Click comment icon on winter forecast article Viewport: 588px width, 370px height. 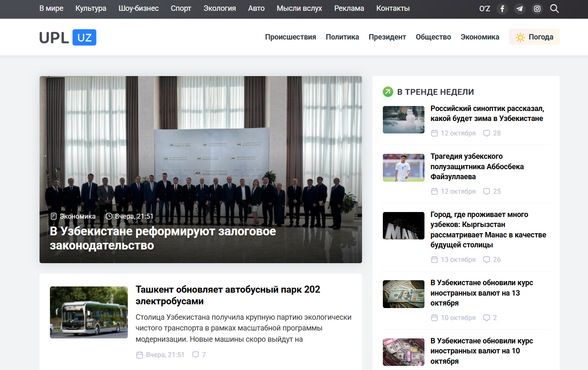tap(486, 133)
